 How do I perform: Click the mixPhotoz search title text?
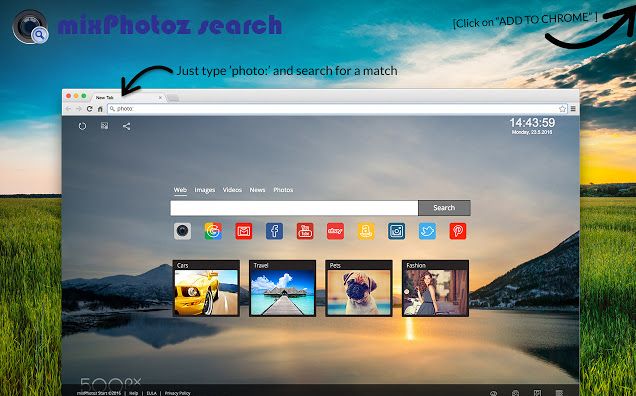pos(170,25)
